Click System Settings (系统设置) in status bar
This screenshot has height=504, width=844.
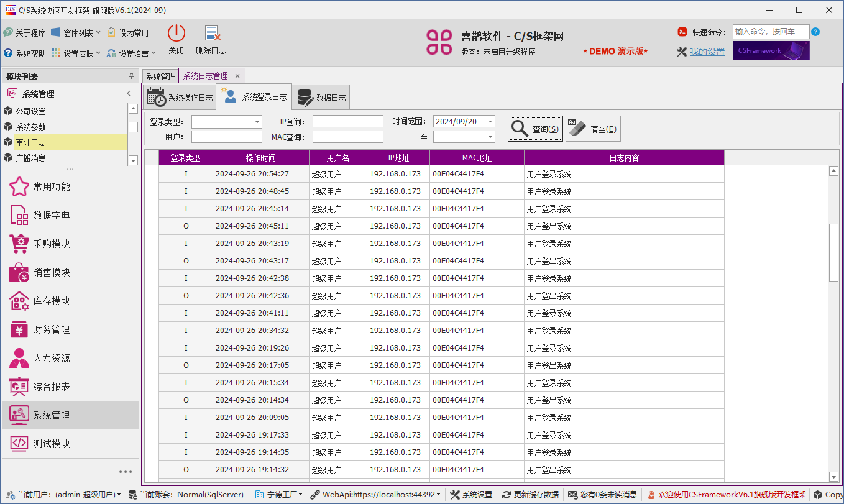[x=471, y=495]
